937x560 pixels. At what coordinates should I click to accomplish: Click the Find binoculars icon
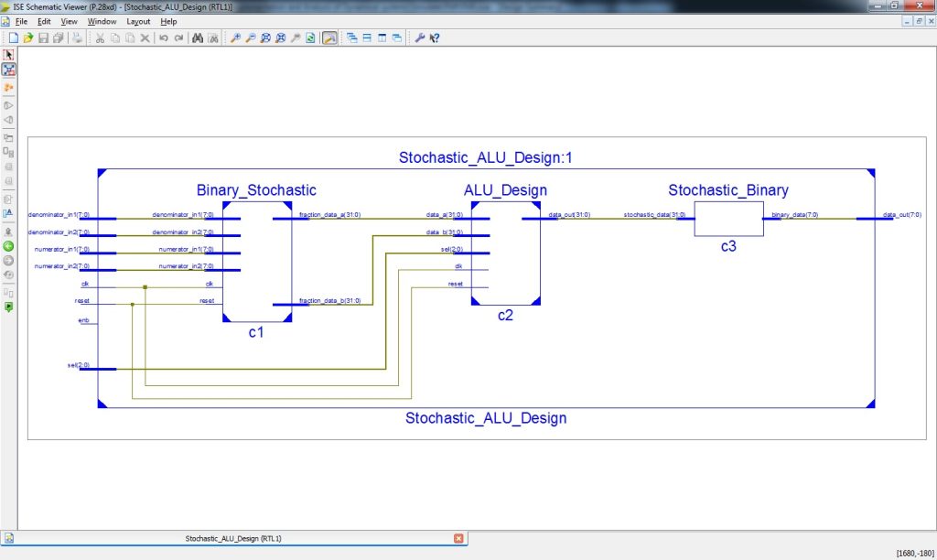(x=196, y=38)
